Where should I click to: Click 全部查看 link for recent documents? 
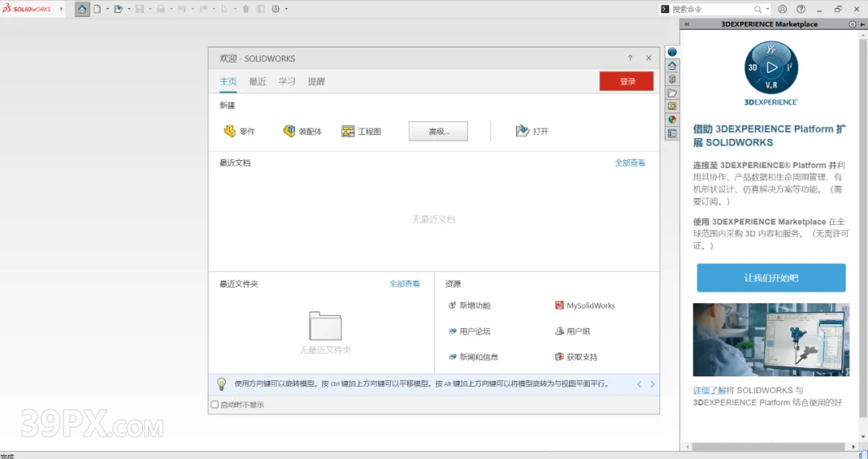(x=630, y=163)
